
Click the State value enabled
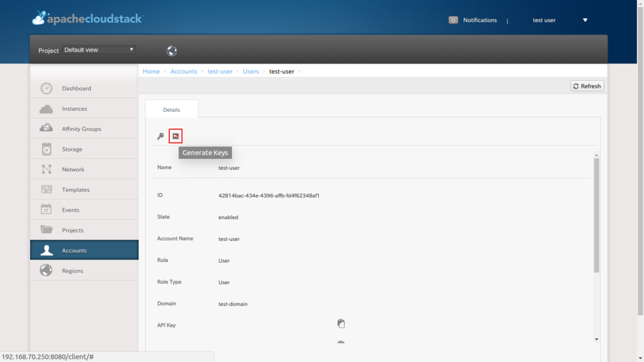pyautogui.click(x=228, y=217)
